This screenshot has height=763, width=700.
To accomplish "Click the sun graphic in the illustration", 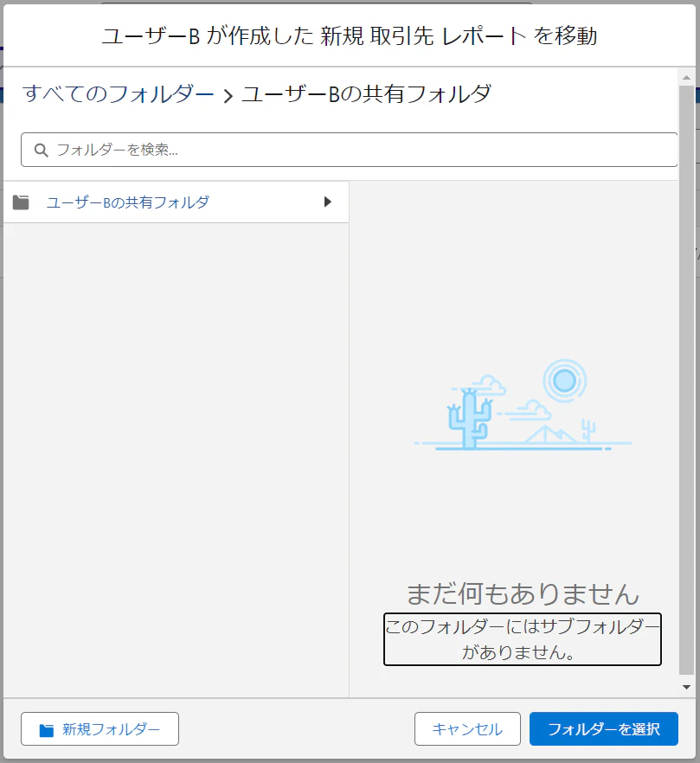I will coord(565,381).
